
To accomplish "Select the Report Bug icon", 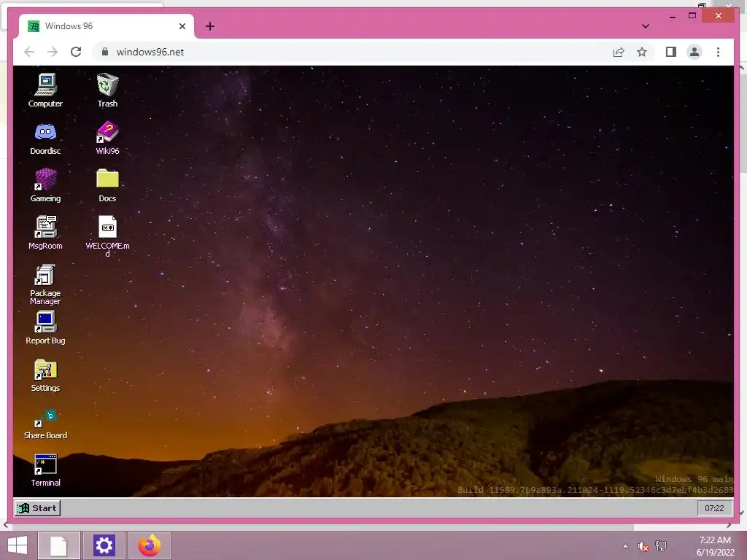I will (45, 327).
